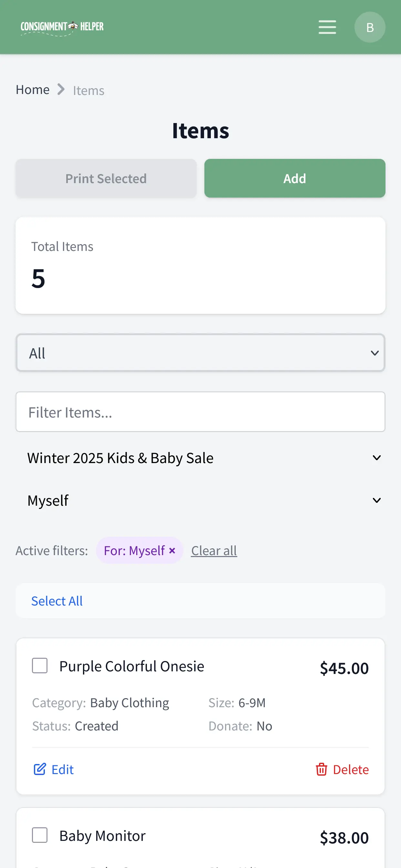Click the B profile avatar
Image resolution: width=401 pixels, height=868 pixels.
pyautogui.click(x=370, y=27)
